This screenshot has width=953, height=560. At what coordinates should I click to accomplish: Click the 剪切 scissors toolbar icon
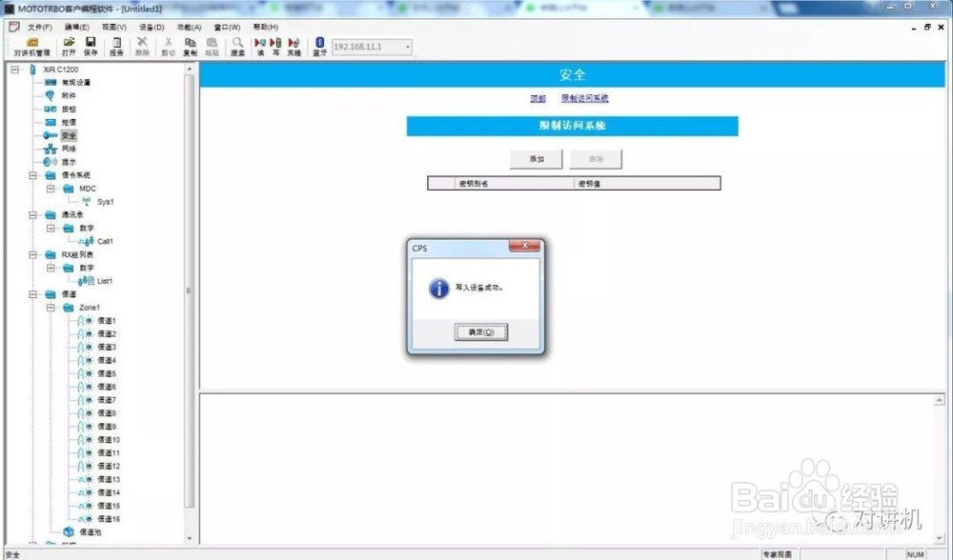(x=169, y=47)
